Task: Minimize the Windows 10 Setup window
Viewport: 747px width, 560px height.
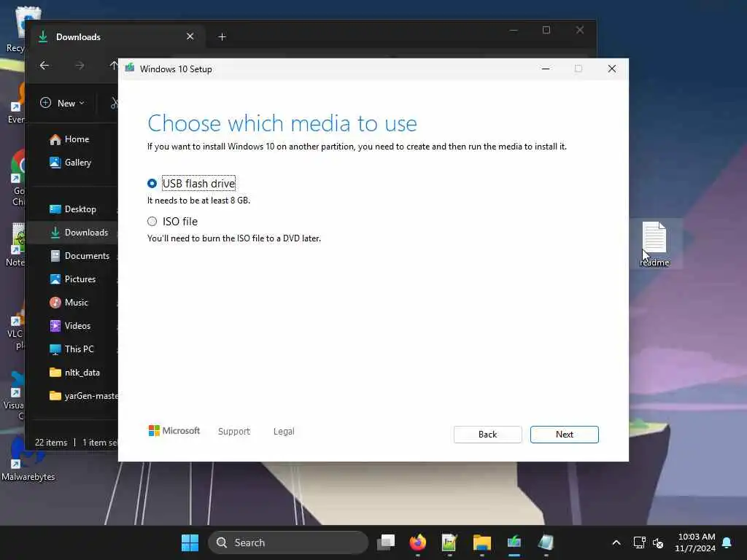Action: click(546, 69)
